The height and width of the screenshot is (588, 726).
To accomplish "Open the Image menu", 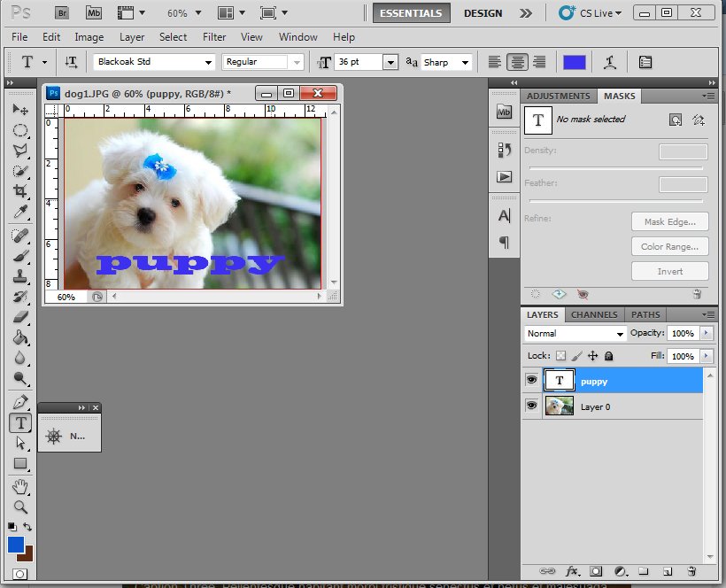I will 89,37.
